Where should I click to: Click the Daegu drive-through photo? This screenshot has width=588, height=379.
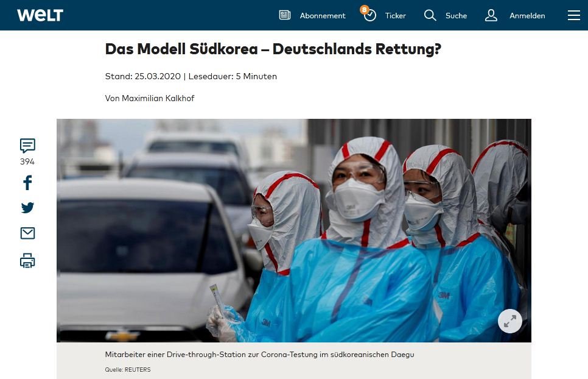click(293, 230)
